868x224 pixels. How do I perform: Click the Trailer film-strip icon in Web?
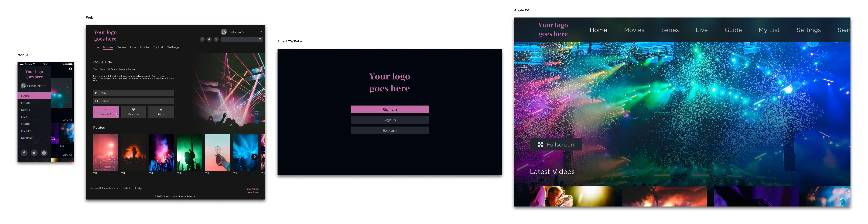pyautogui.click(x=96, y=101)
